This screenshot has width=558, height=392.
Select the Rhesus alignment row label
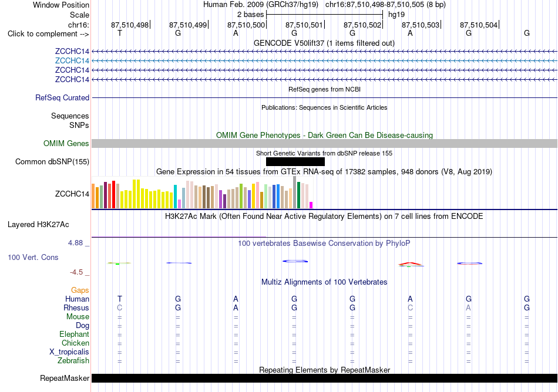(x=76, y=307)
